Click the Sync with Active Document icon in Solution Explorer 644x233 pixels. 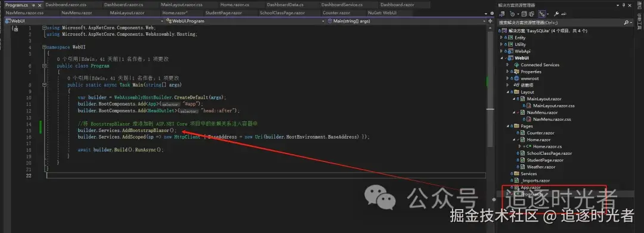pos(502,14)
